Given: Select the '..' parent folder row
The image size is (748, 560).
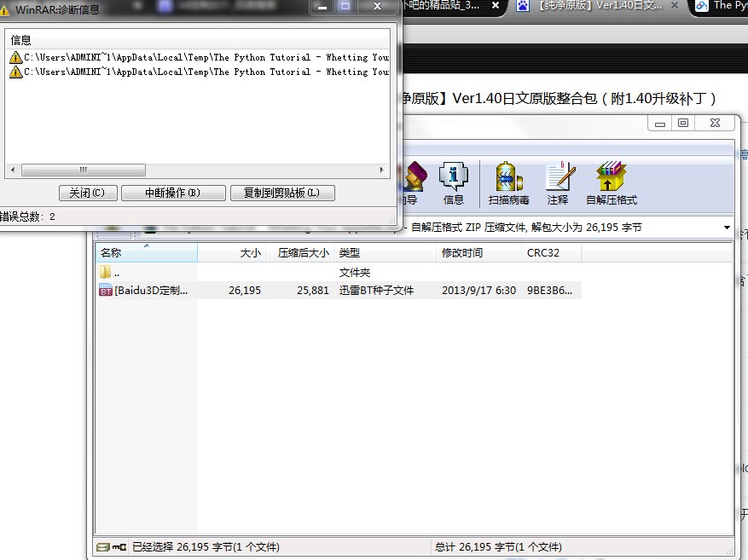Looking at the screenshot, I should [x=339, y=272].
